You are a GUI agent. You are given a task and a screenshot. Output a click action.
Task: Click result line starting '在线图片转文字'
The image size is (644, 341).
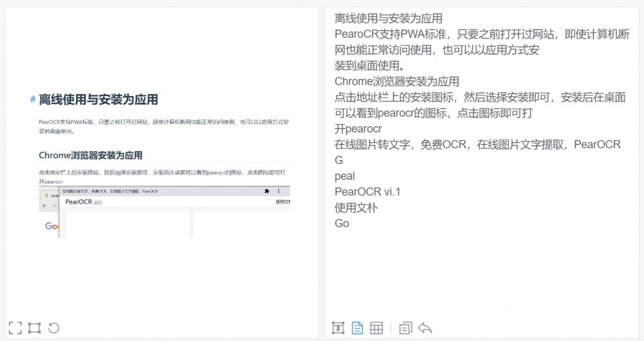(478, 144)
